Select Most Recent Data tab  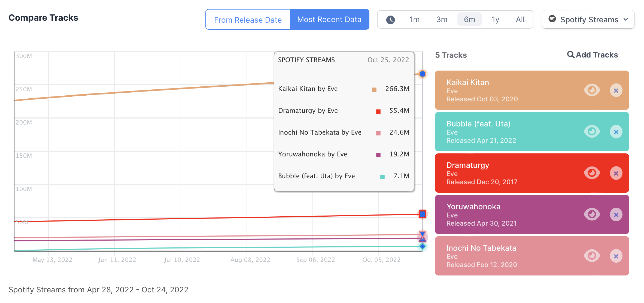click(x=329, y=20)
